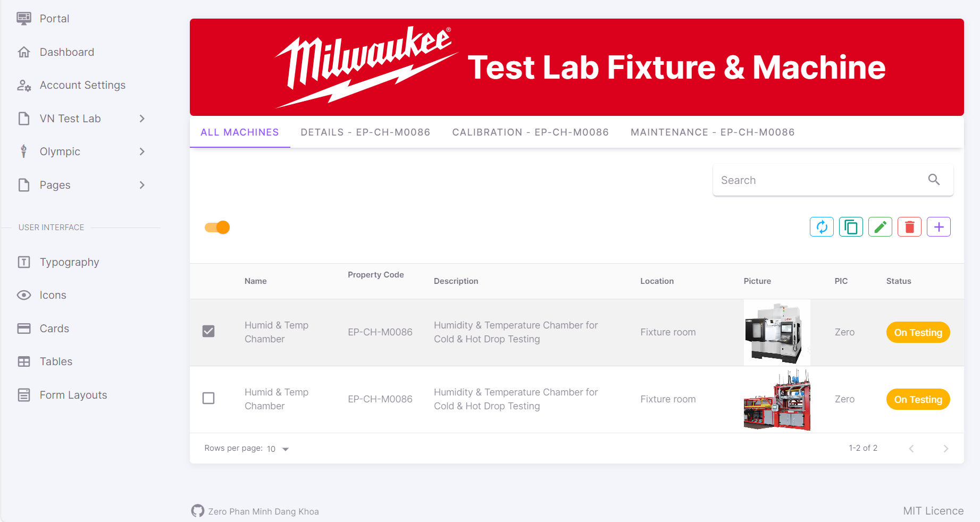Screen dimensions: 980x522
Task: Switch to Maintenance - EP-CH-M0086 tab
Action: click(x=713, y=132)
